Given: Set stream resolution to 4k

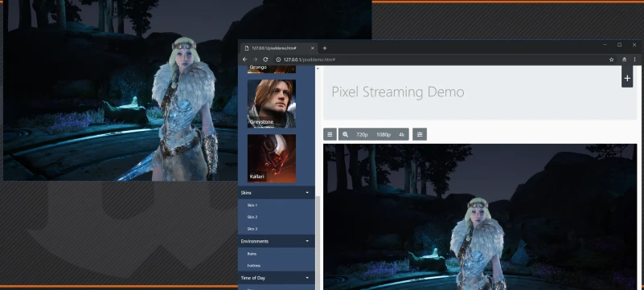Looking at the screenshot, I should [x=401, y=134].
